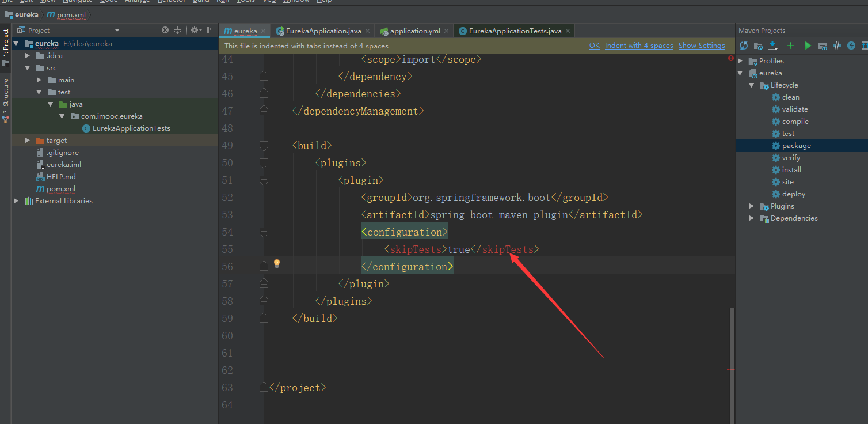868x424 pixels.
Task: Select site lifecycle goal
Action: 787,182
